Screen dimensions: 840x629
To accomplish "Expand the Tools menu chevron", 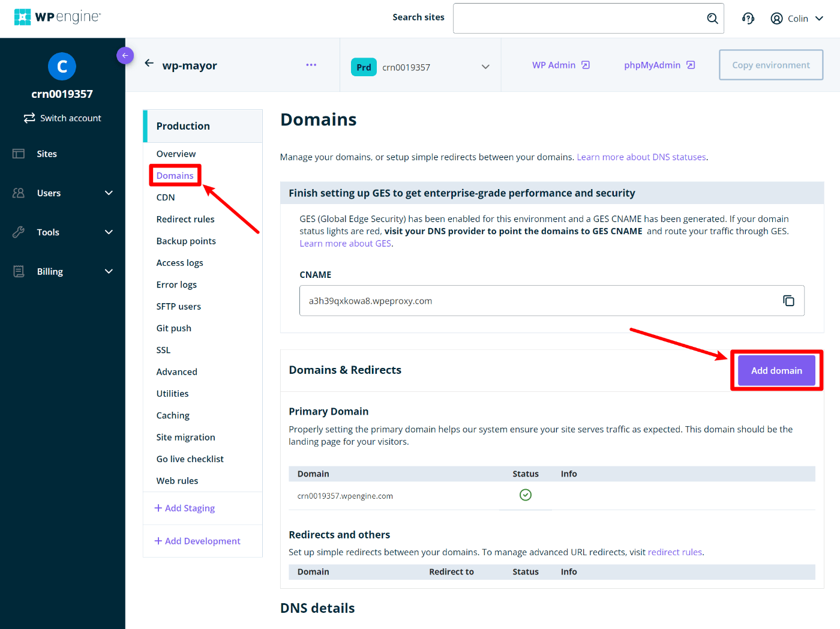I will 109,232.
